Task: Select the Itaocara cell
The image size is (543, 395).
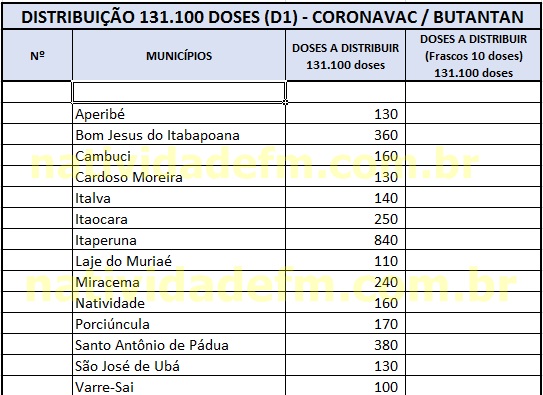Action: pyautogui.click(x=179, y=219)
